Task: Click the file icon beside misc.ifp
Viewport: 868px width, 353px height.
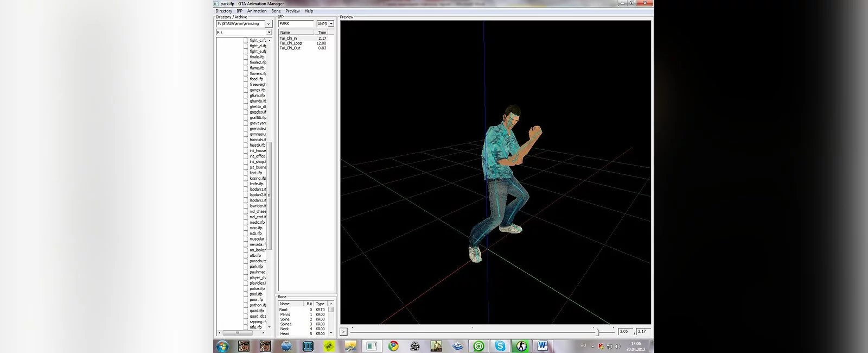Action: [x=246, y=228]
